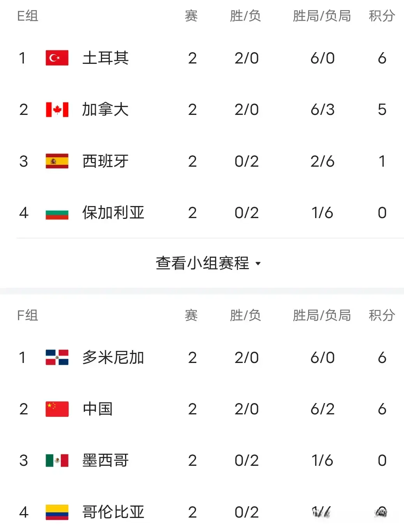Tap the Canada flag icon
The width and height of the screenshot is (404, 532).
(x=57, y=110)
